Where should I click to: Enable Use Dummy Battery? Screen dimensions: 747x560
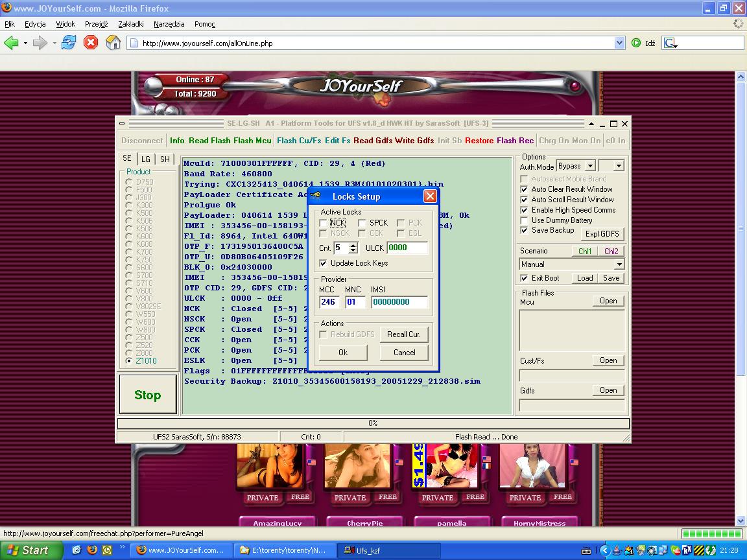coord(524,220)
